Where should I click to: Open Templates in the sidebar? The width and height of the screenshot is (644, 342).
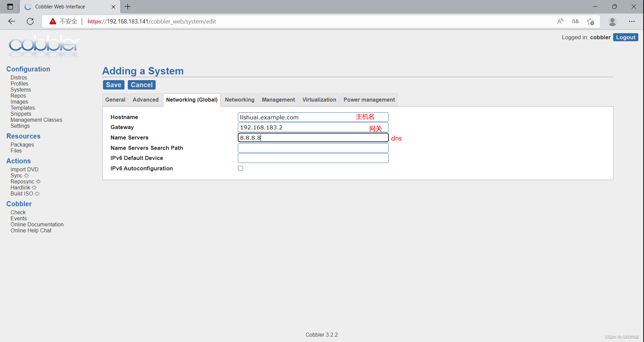click(x=23, y=108)
